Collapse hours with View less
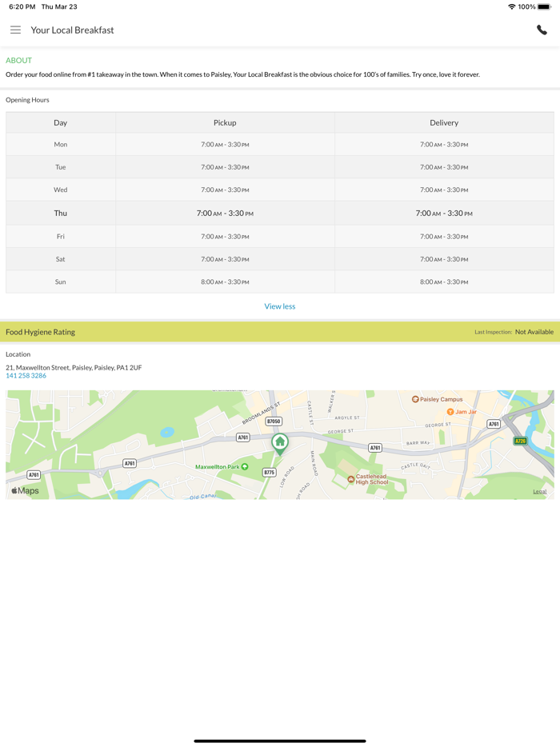Screen dimensions: 560x747 click(280, 306)
